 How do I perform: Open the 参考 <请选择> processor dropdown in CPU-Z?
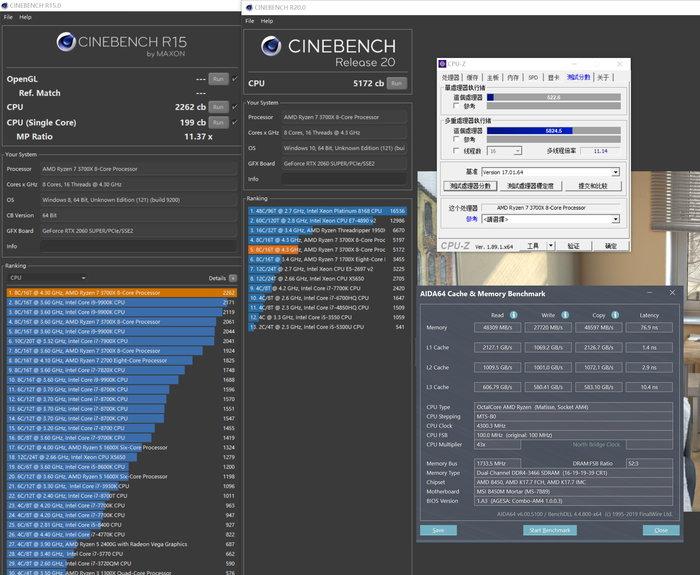click(550, 219)
